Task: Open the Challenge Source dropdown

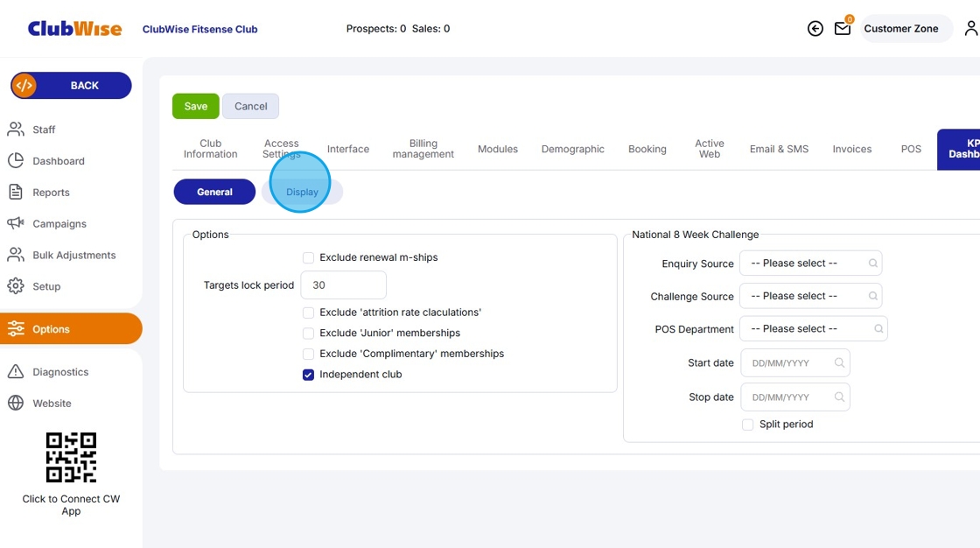Action: pyautogui.click(x=810, y=296)
